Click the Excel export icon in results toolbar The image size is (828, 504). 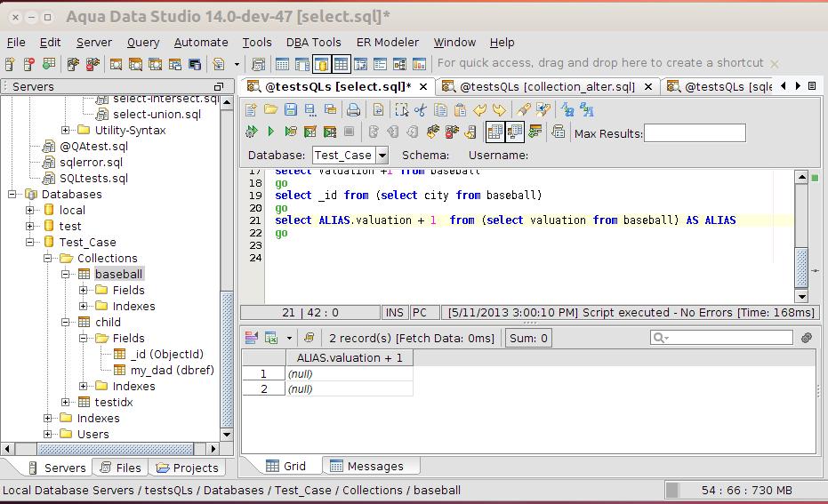point(271,338)
